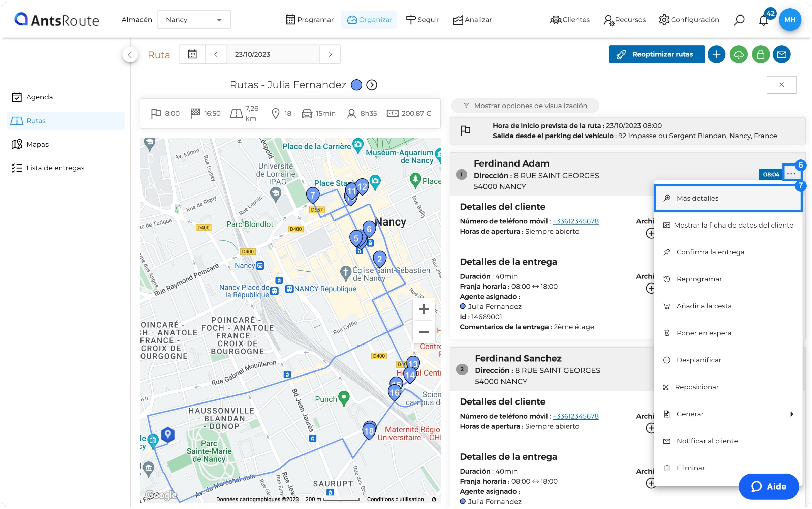Close the route panel with X

(781, 85)
